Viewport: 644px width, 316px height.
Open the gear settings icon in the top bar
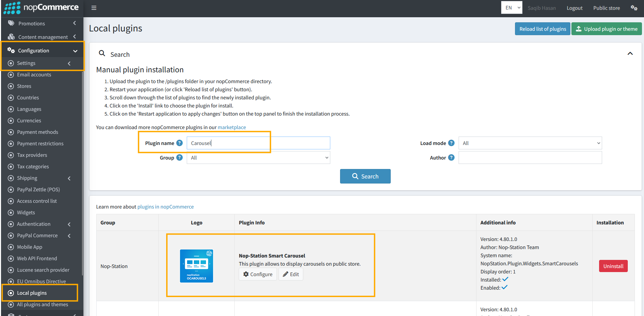[634, 8]
